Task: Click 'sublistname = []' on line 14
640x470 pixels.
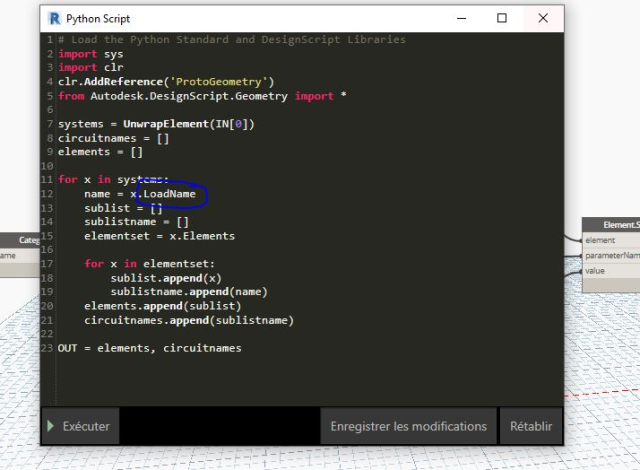Action: 136,222
